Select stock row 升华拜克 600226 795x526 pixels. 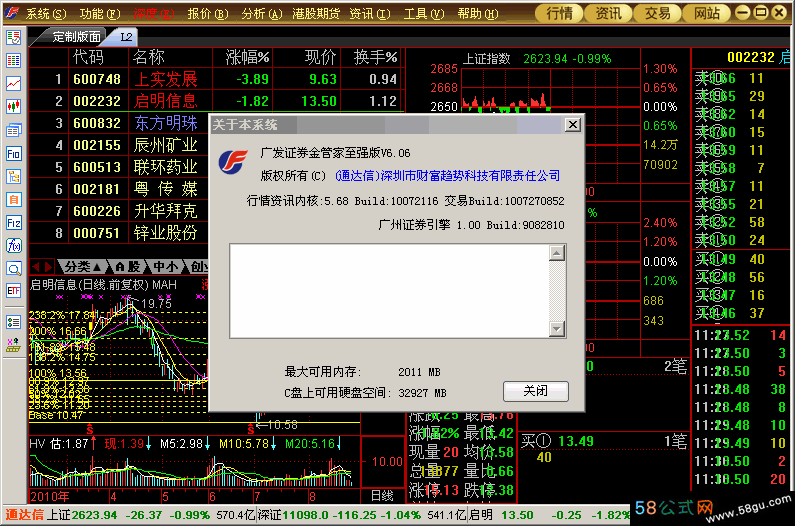click(119, 211)
